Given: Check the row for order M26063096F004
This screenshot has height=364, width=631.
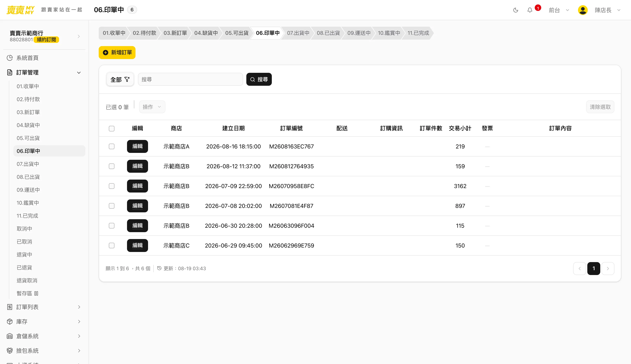Looking at the screenshot, I should [x=112, y=226].
